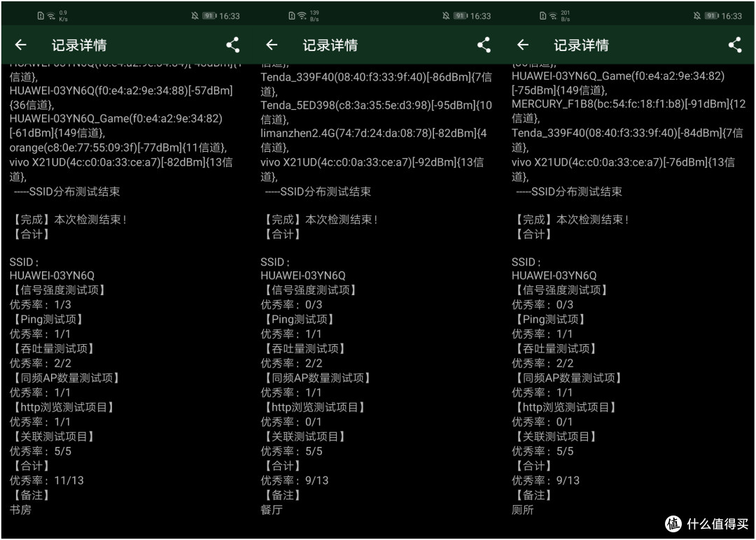Tap the share icon on the middle phone screen
This screenshot has width=756, height=540.
click(484, 45)
